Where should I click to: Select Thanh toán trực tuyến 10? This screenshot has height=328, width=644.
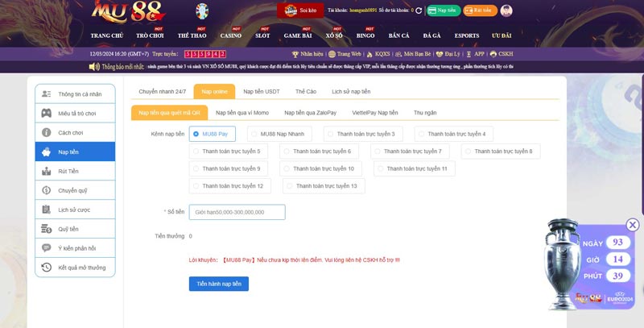click(x=320, y=168)
